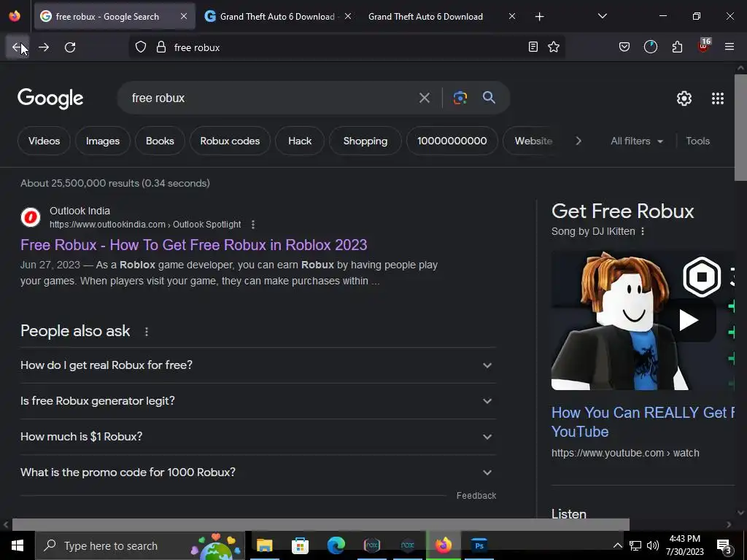Bookmark this page with the star
Image resolution: width=747 pixels, height=560 pixels.
(x=554, y=47)
